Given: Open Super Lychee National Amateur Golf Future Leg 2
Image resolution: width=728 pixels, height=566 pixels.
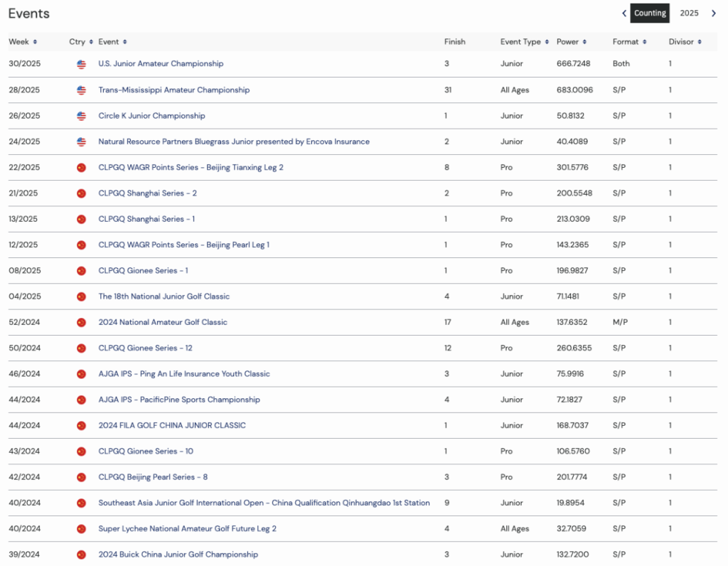Looking at the screenshot, I should (187, 528).
